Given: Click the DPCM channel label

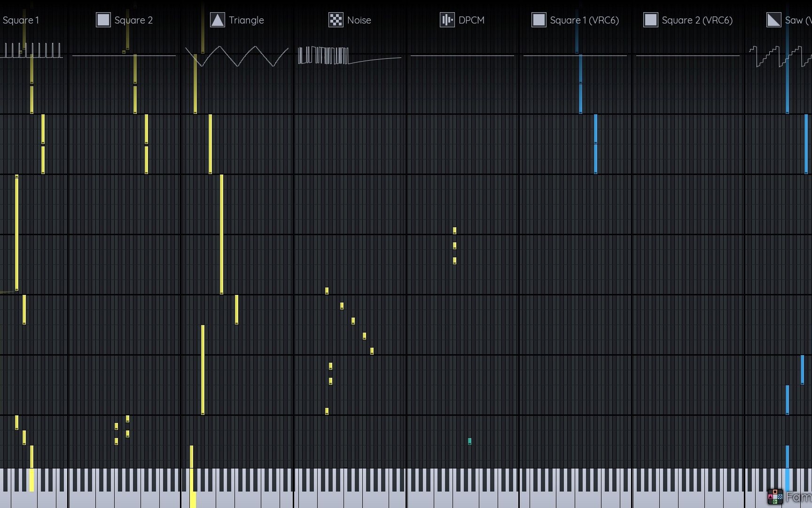Looking at the screenshot, I should (x=471, y=20).
